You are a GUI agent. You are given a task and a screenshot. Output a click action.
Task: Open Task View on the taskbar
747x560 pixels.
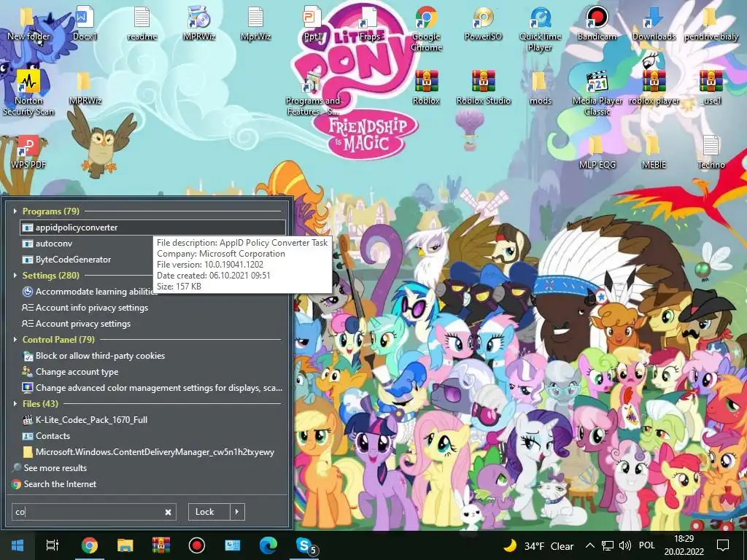click(53, 545)
